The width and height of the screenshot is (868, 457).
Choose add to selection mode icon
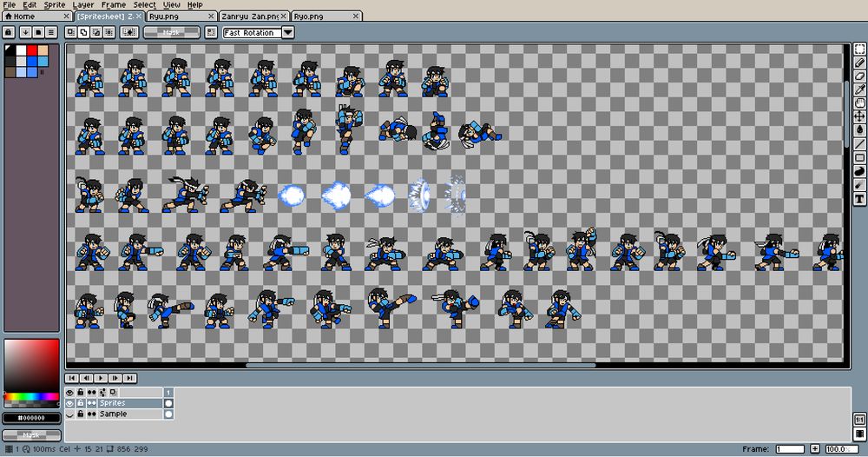pyautogui.click(x=83, y=33)
